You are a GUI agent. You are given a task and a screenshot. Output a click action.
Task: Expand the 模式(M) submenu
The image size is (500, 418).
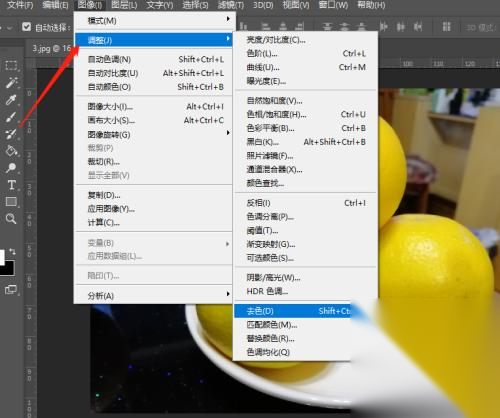click(x=154, y=21)
